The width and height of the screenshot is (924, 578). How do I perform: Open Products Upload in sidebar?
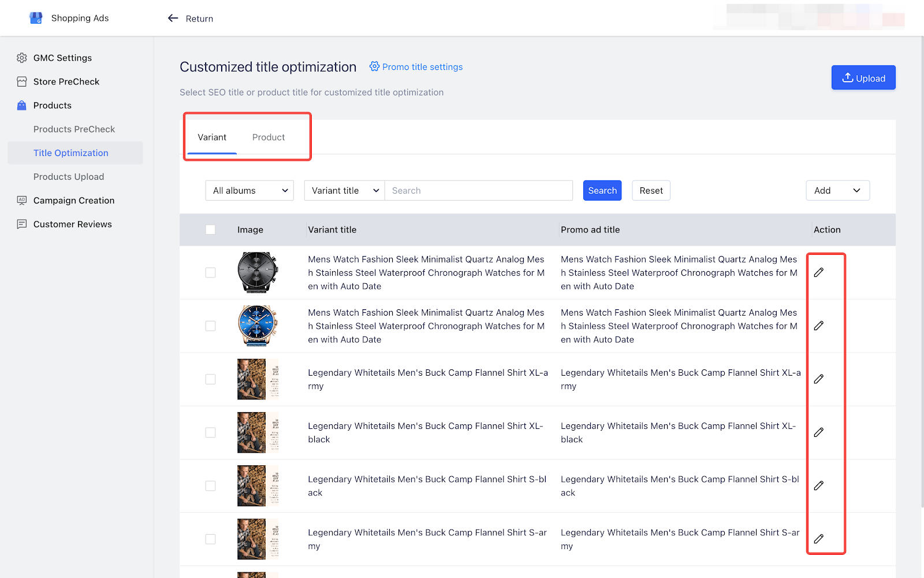69,177
